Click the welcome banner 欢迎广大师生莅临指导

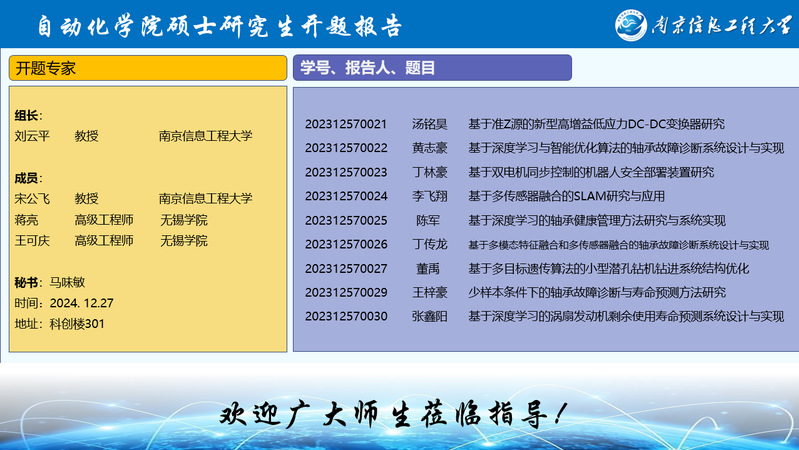(x=396, y=413)
